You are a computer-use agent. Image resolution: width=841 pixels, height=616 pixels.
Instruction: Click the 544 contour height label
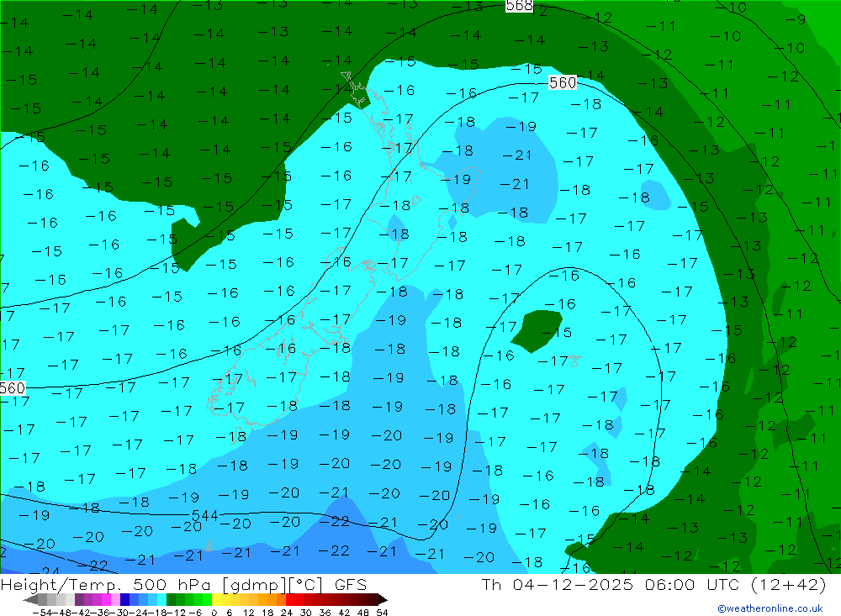coord(205,516)
